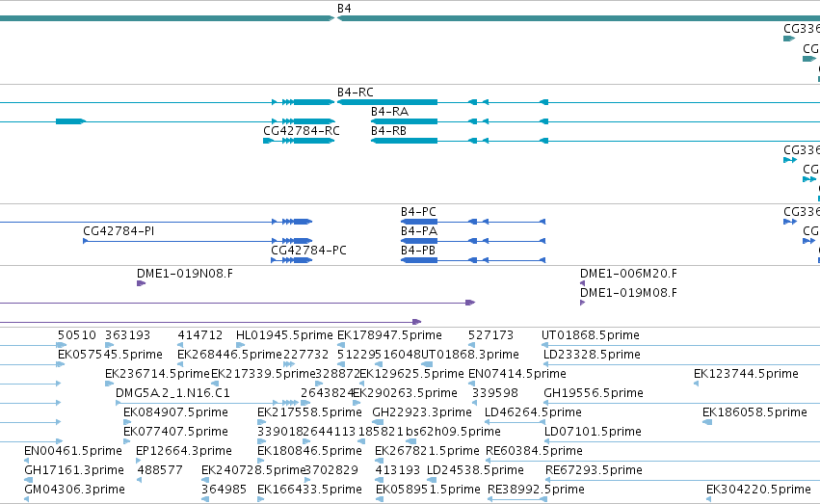This screenshot has height=504, width=820.
Task: Click the HL01945.5prime EST label
Action: pyautogui.click(x=284, y=335)
